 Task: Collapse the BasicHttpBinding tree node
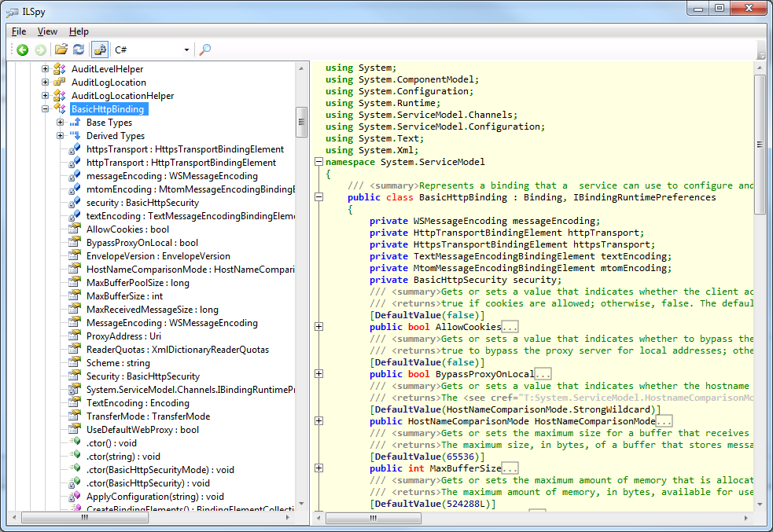(46, 109)
